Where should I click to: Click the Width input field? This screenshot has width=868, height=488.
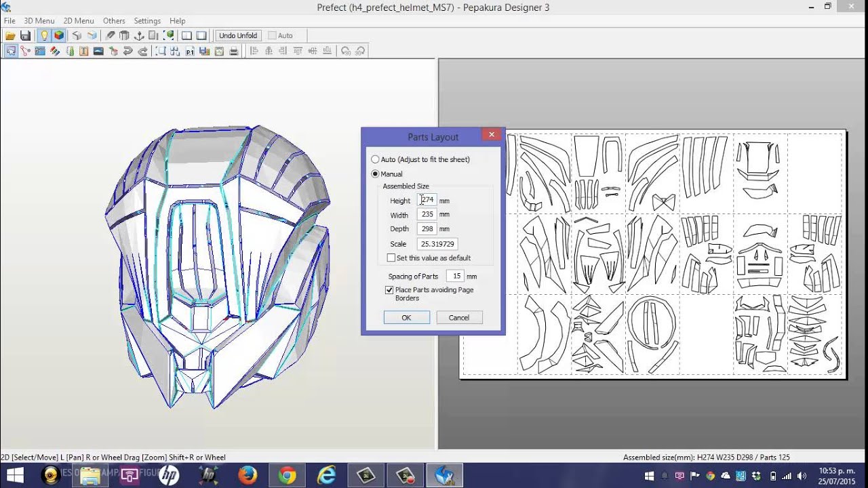[427, 214]
